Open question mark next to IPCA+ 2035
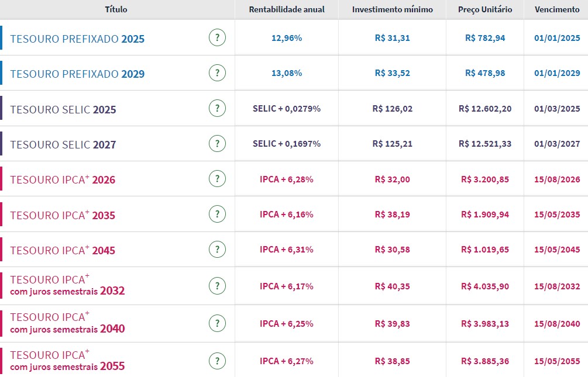The image size is (588, 377). pos(217,215)
